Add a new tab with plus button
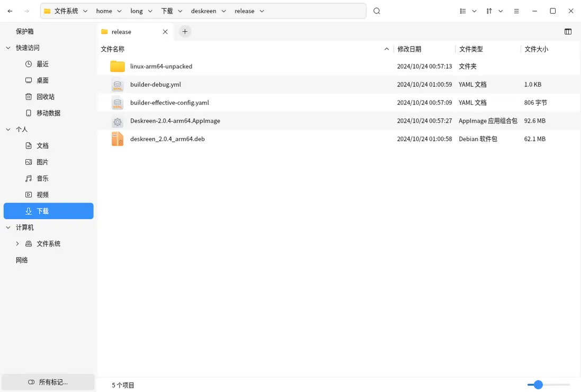Image resolution: width=581 pixels, height=392 pixels. [x=185, y=32]
